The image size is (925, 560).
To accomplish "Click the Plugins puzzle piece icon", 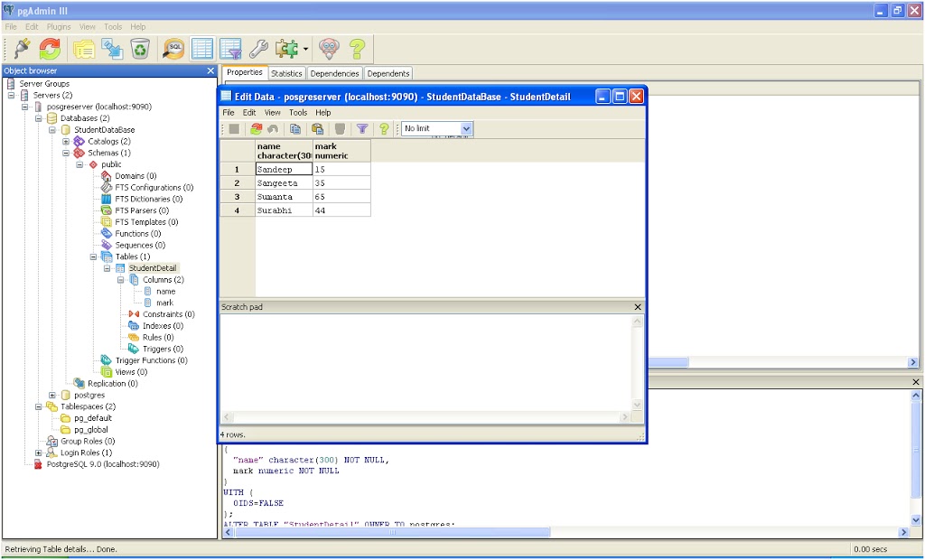I will point(286,49).
